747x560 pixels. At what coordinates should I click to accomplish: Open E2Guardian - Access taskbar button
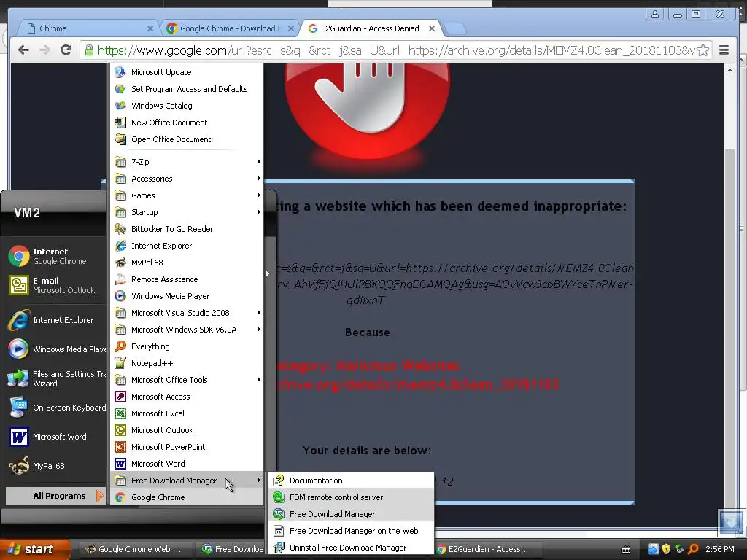point(485,549)
